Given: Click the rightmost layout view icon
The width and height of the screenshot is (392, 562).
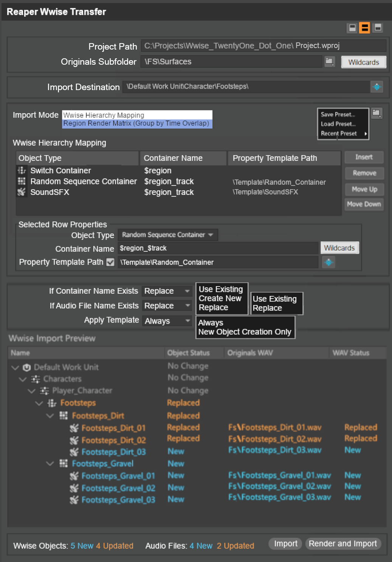Looking at the screenshot, I should (378, 28).
